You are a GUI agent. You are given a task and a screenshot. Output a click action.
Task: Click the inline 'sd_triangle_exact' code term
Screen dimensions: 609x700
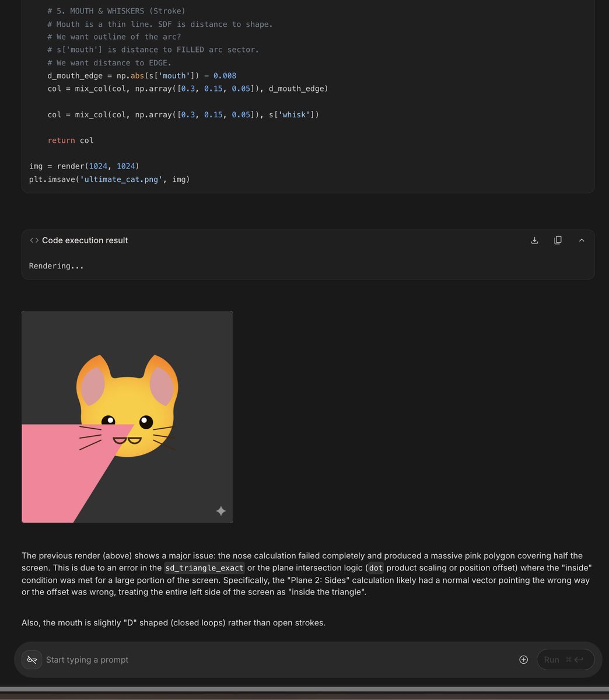point(204,568)
